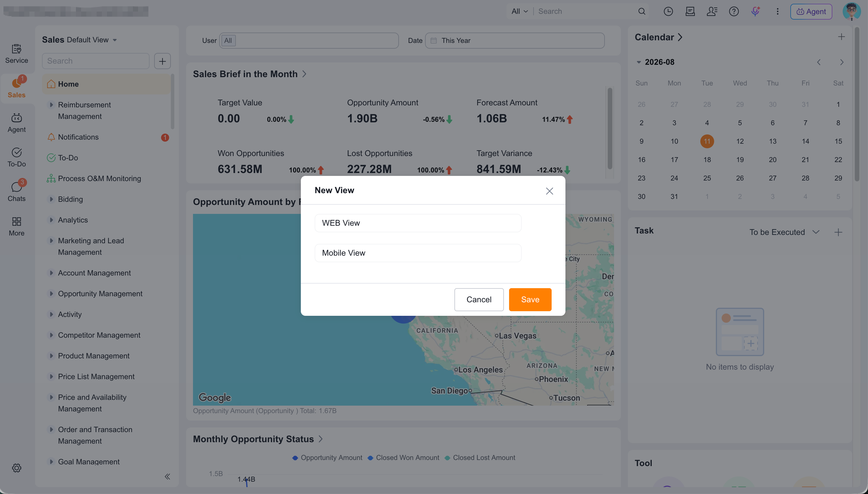Image resolution: width=868 pixels, height=494 pixels.
Task: Expand Reimbursement Management tree item
Action: click(51, 105)
